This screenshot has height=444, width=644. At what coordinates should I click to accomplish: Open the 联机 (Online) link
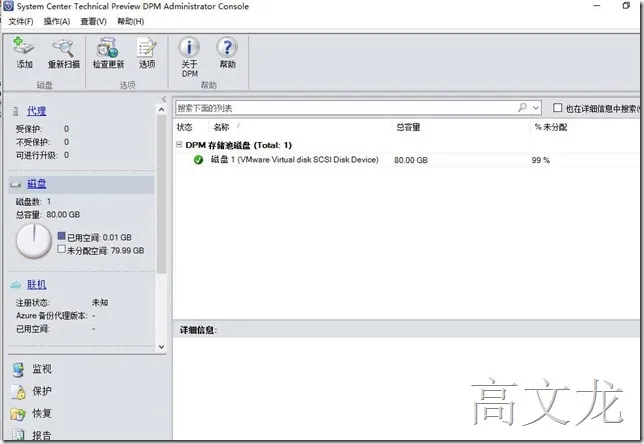[37, 284]
